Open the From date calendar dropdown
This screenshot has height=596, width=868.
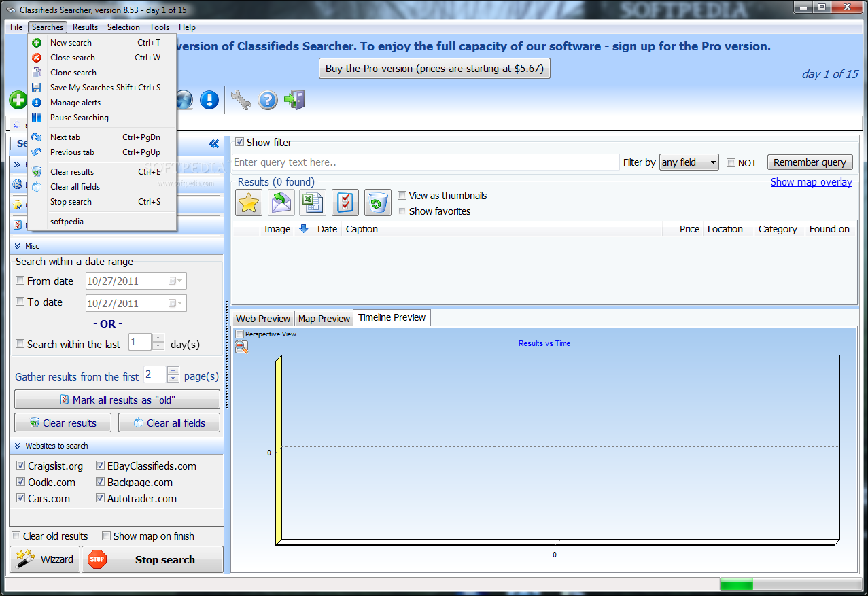176,281
